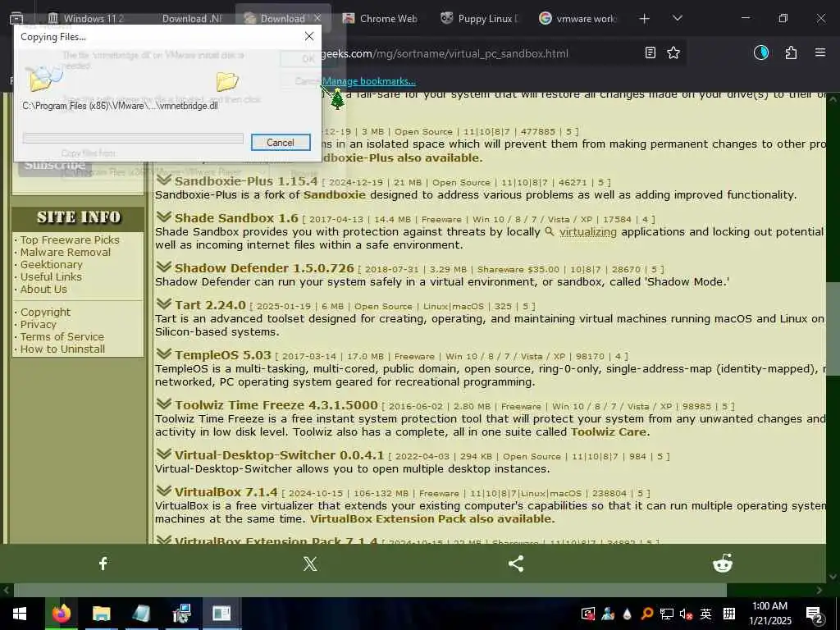Expand the Shade Sandbox 1.6 entry arrow

(x=163, y=217)
